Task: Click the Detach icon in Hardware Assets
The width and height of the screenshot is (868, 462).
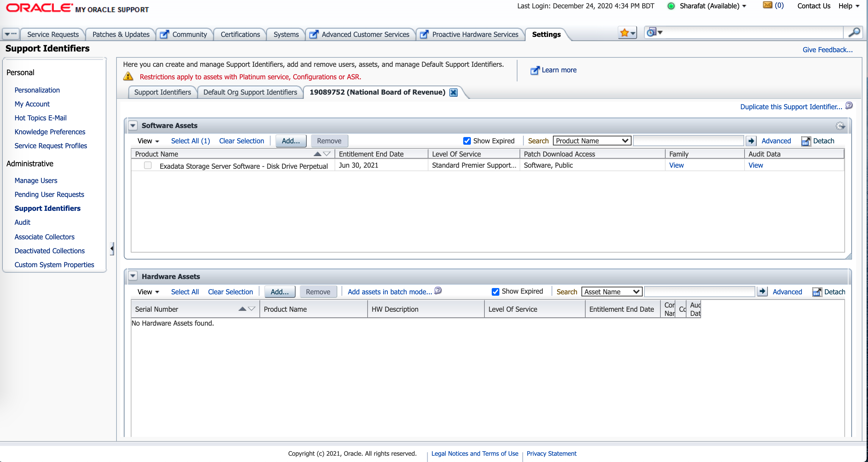Action: coord(817,292)
